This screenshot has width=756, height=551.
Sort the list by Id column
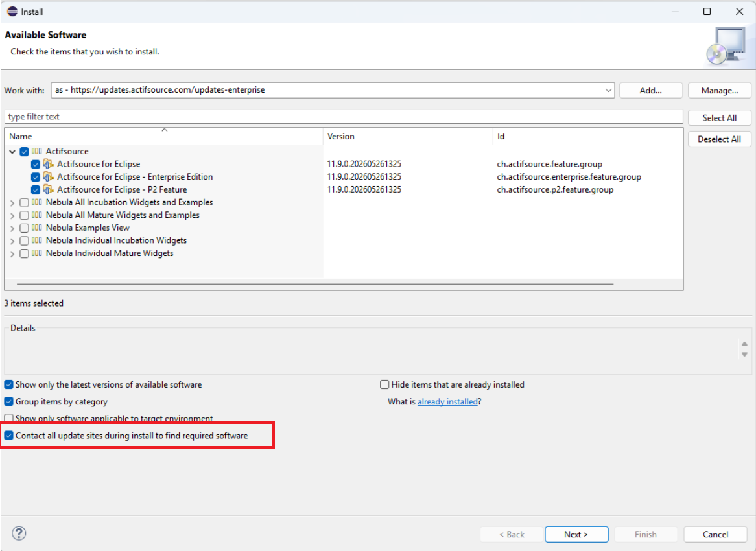coord(587,136)
